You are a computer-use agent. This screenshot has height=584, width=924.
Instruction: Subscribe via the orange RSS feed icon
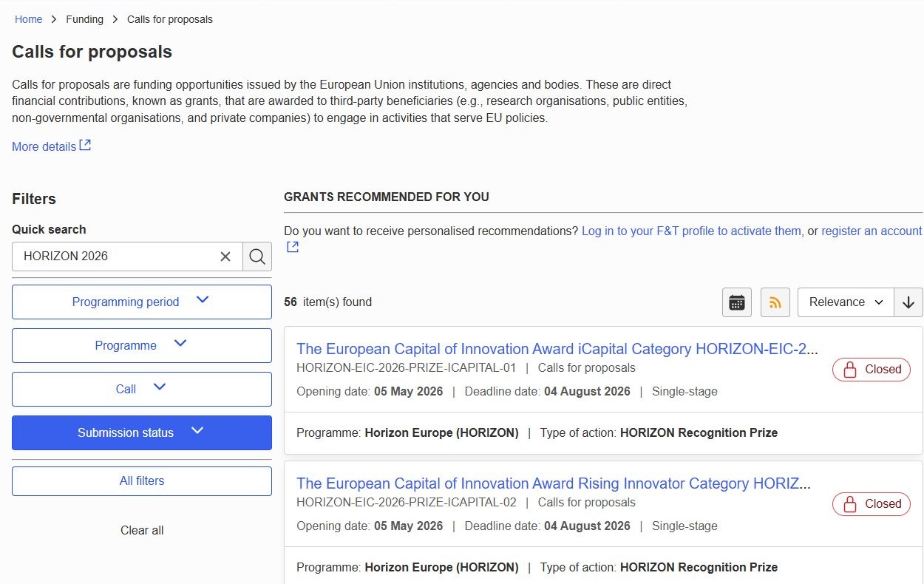[x=775, y=302]
